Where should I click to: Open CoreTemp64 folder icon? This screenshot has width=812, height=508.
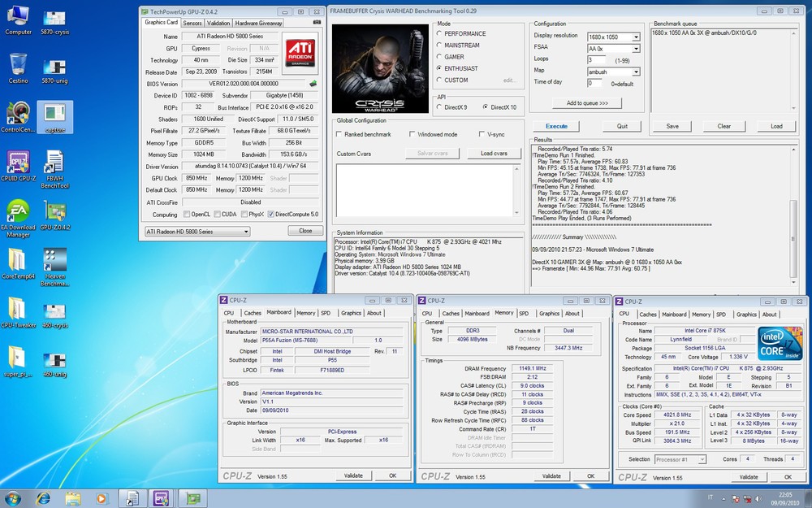pyautogui.click(x=18, y=263)
